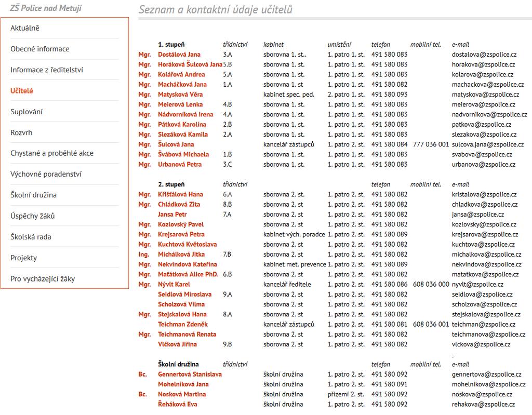532x415 pixels.
Task: Open Školní družina in sidebar menu
Action: click(34, 195)
